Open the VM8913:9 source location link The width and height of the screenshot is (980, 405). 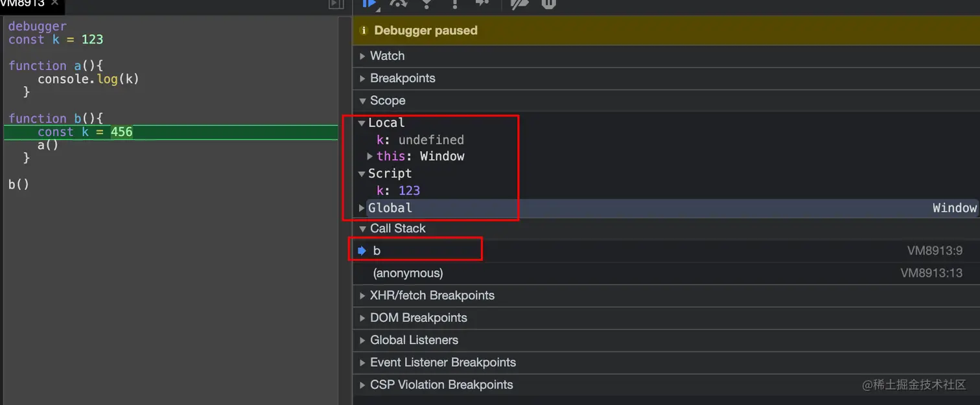point(935,251)
